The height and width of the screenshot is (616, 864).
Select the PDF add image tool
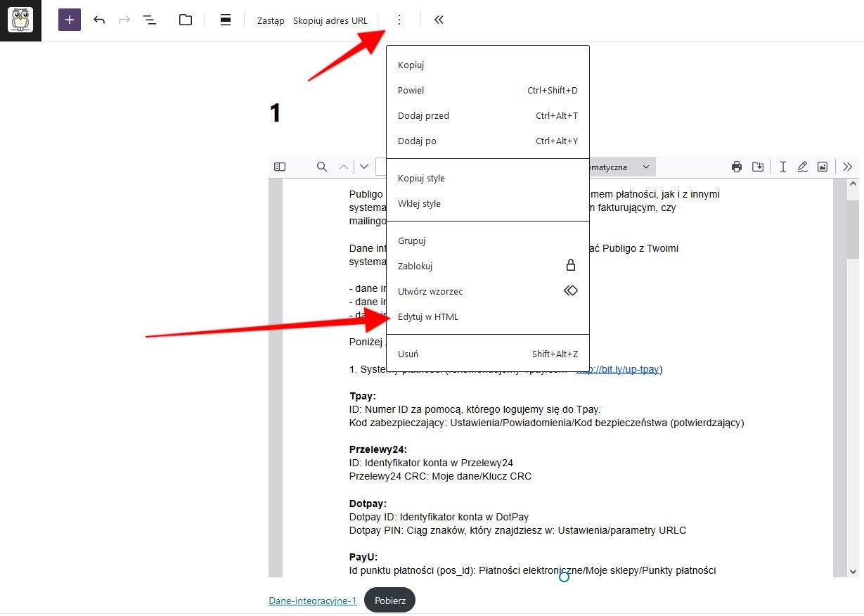(823, 167)
